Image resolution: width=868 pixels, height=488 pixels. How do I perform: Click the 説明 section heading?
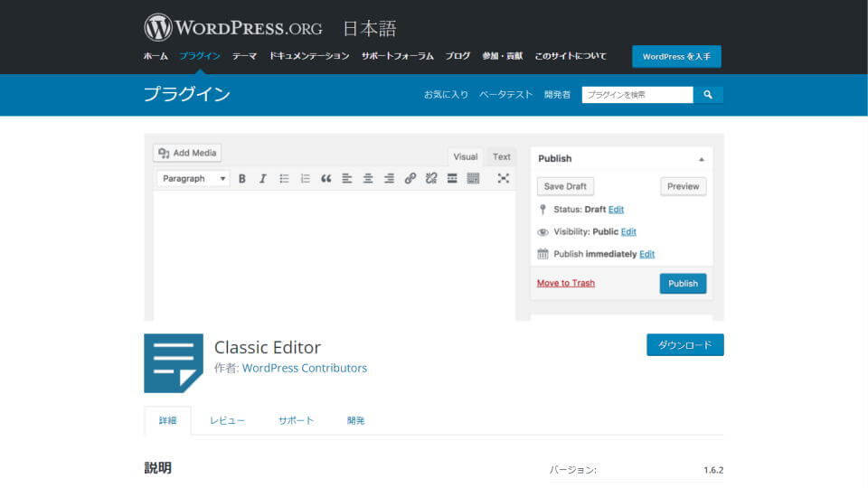coord(157,467)
